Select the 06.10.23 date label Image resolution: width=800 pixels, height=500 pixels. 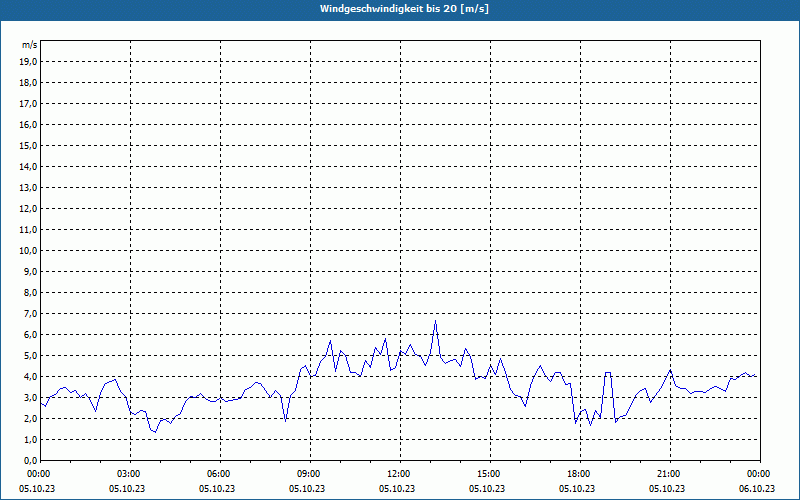pos(757,488)
